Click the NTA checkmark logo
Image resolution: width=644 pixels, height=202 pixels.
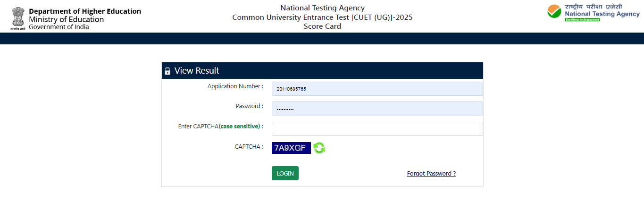point(554,12)
